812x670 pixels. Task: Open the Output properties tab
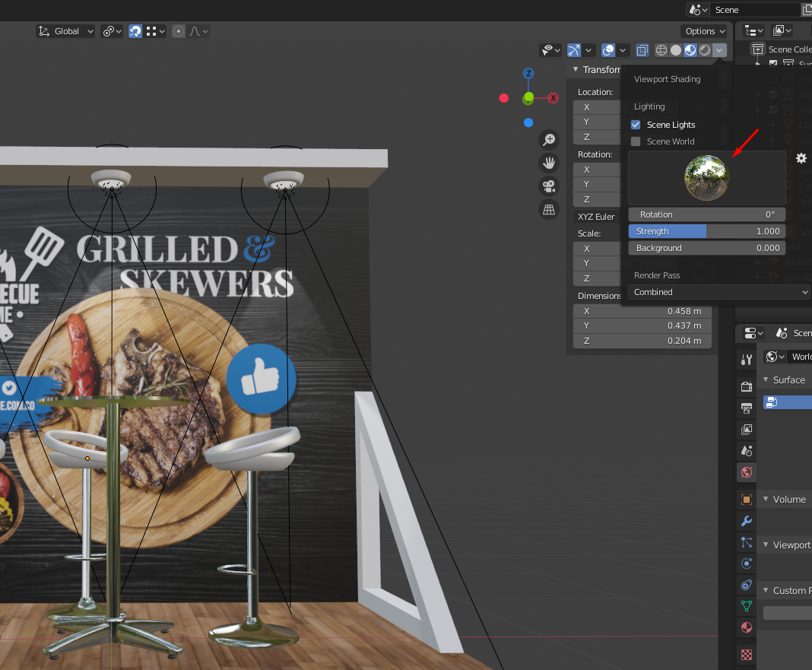coord(746,408)
